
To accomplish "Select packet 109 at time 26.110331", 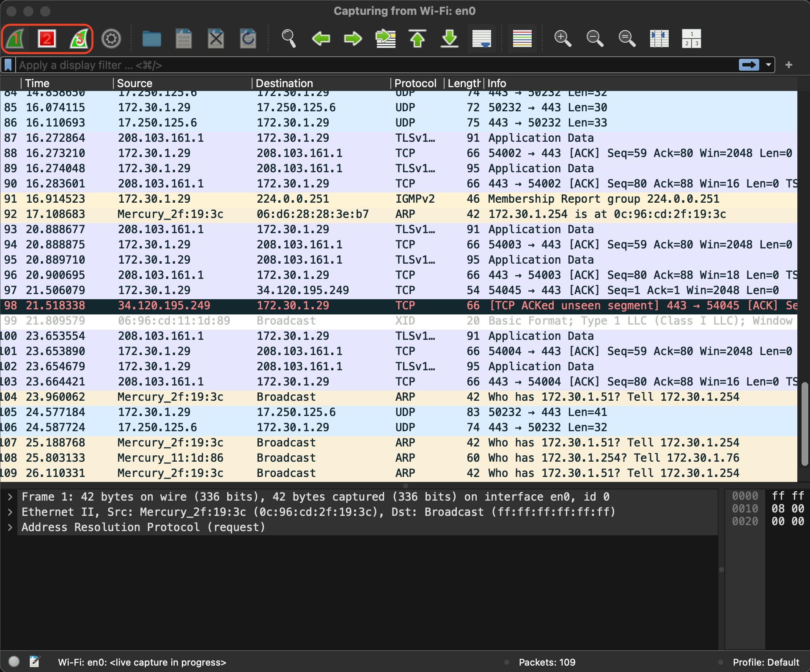I will point(398,473).
